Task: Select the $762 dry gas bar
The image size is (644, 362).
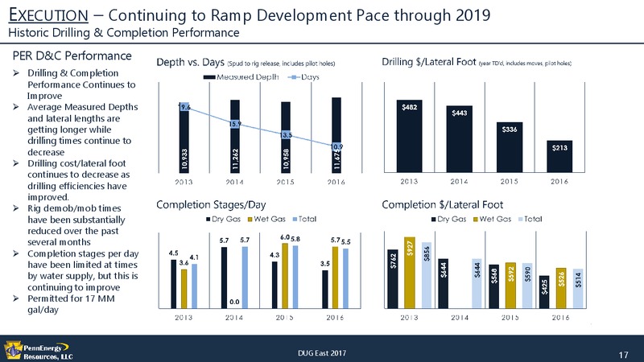Action: click(x=393, y=279)
